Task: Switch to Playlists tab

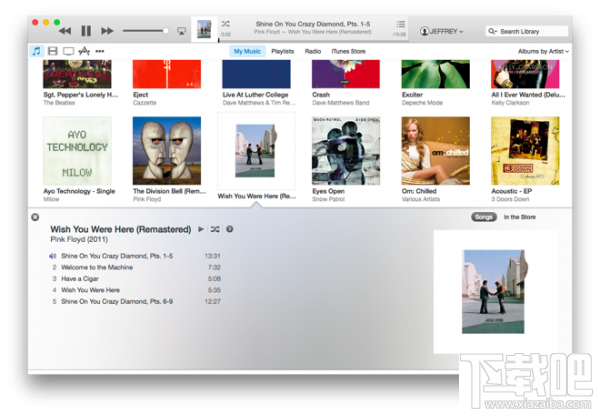Action: pos(283,51)
